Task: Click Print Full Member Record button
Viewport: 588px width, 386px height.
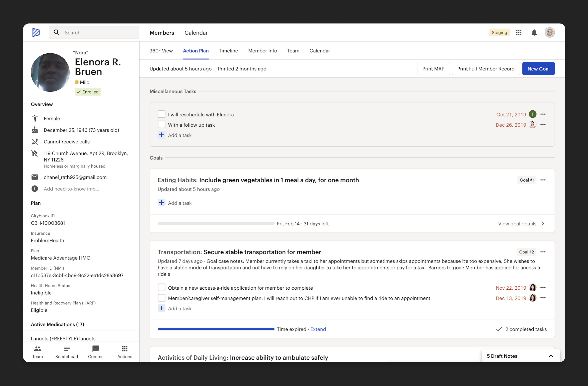Action: pos(486,69)
